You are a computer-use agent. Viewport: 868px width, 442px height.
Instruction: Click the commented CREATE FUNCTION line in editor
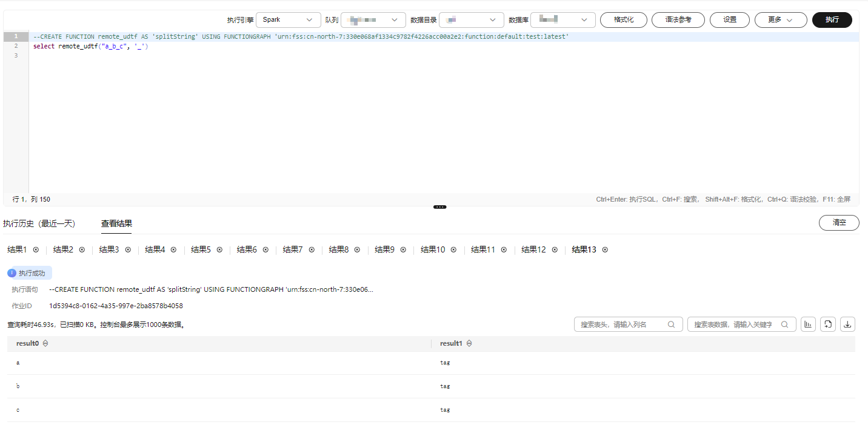301,37
